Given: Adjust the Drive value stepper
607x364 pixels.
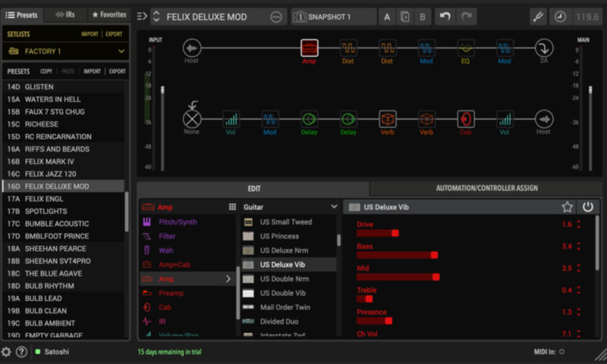Looking at the screenshot, I should click(x=579, y=224).
